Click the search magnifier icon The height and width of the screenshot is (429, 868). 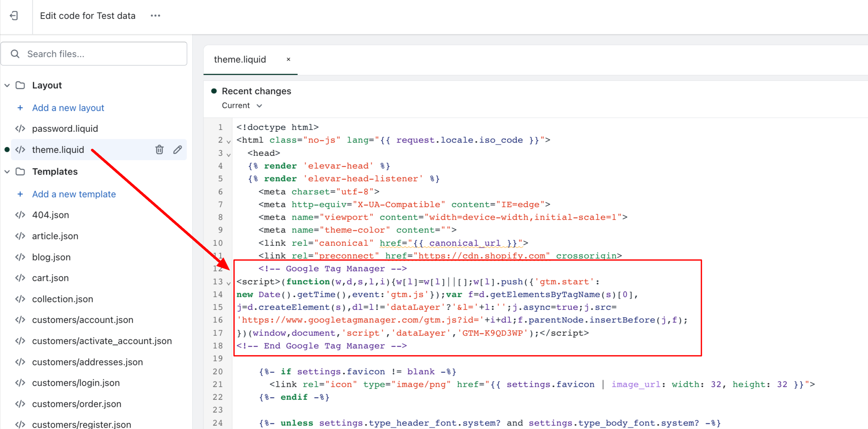[x=15, y=54]
